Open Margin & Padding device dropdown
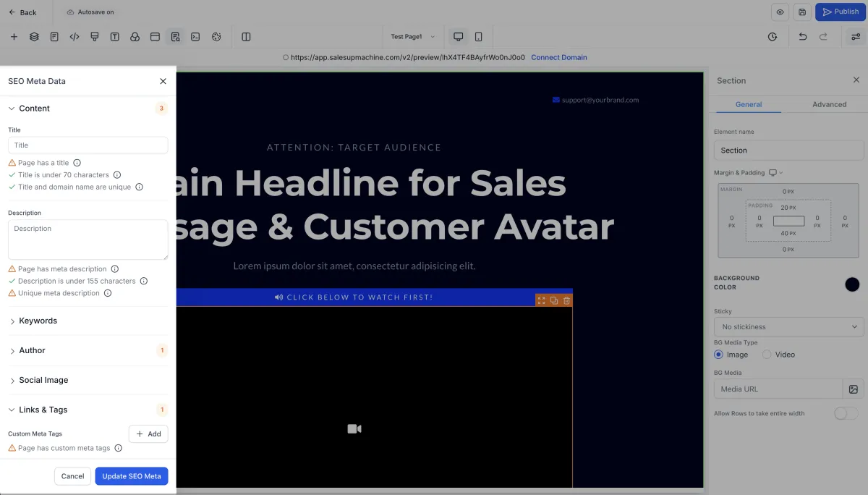Viewport: 868px width, 495px height. (776, 173)
